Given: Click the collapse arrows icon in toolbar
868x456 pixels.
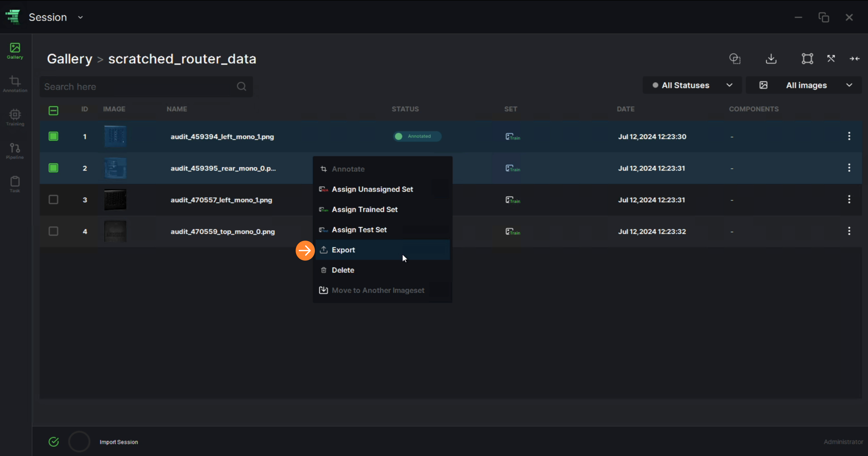Looking at the screenshot, I should coord(854,59).
